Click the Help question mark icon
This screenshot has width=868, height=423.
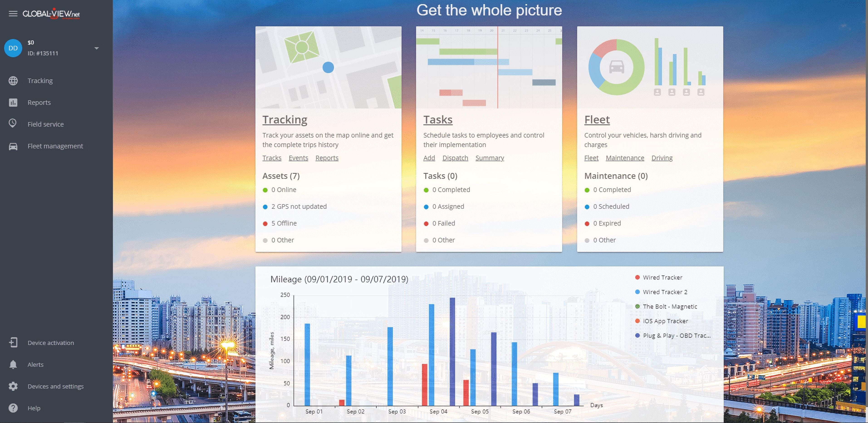(13, 408)
